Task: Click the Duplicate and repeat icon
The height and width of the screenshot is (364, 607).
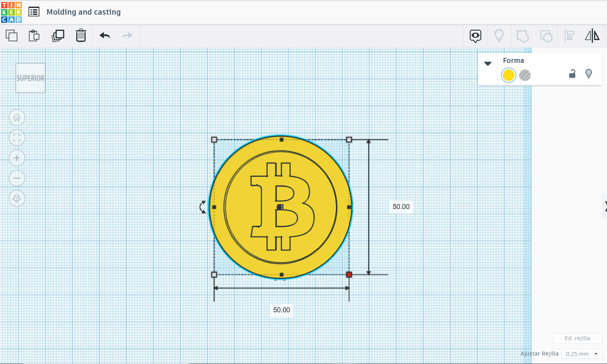Action: point(58,35)
